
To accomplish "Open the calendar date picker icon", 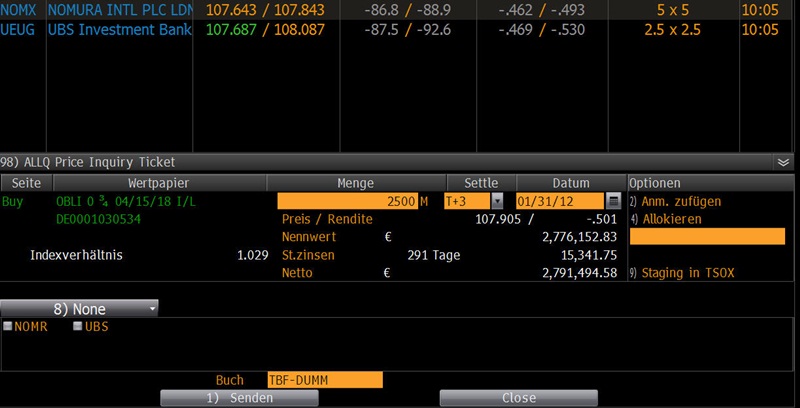I will click(613, 201).
